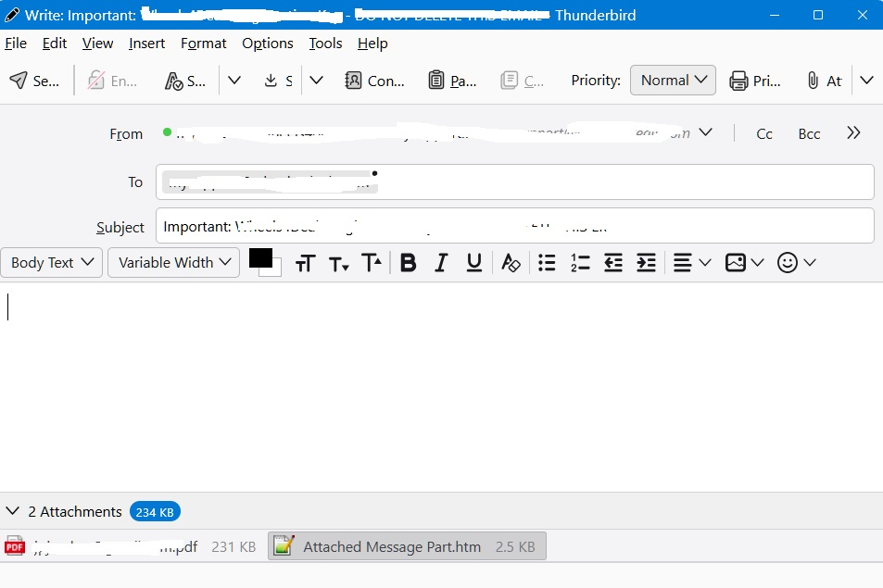The height and width of the screenshot is (588, 883).
Task: Increase indent of the paragraph
Action: 646,263
